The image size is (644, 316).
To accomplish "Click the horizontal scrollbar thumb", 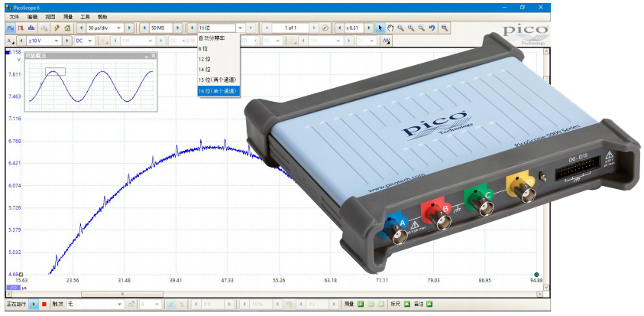I will (x=122, y=294).
